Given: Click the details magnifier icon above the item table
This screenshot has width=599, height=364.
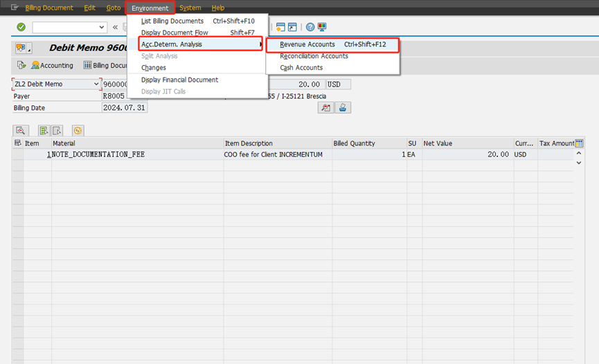Looking at the screenshot, I should click(x=21, y=130).
